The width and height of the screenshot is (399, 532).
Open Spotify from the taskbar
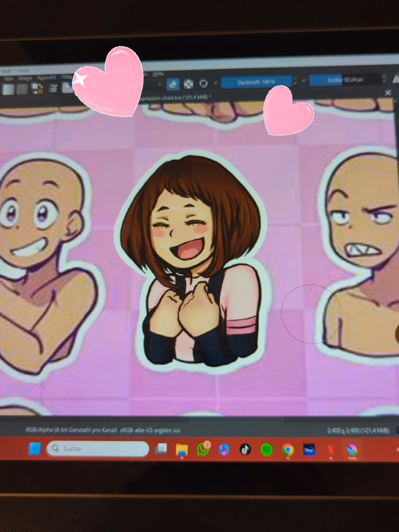267,450
